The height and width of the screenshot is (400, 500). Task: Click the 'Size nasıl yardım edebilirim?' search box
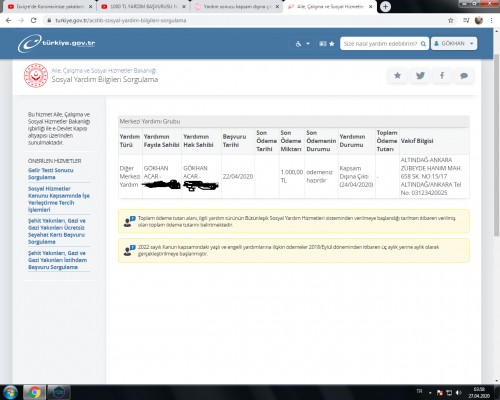click(380, 44)
